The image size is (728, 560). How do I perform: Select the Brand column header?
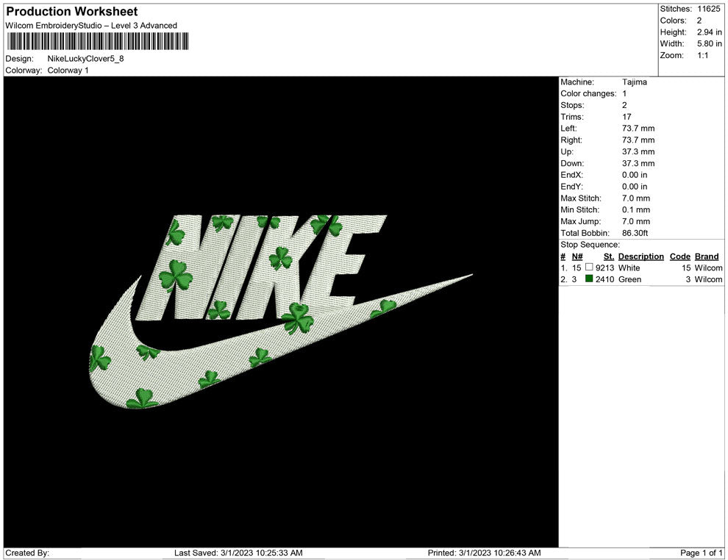[x=706, y=256]
